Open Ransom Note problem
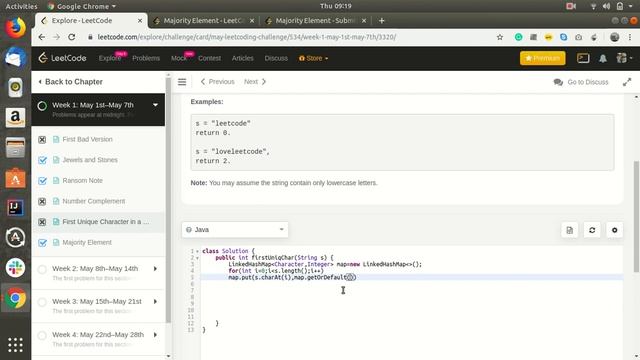 [82, 180]
